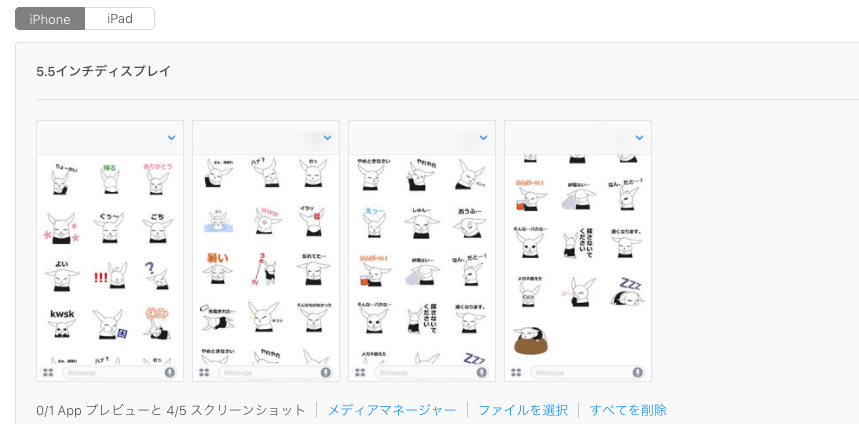Screen dimensions: 859x424
Task: Click the iMessage field in fourth screenshot
Action: point(587,373)
